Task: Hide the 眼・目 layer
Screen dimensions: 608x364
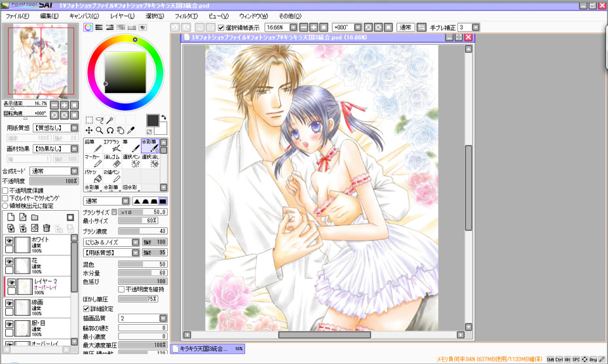Action: point(9,324)
